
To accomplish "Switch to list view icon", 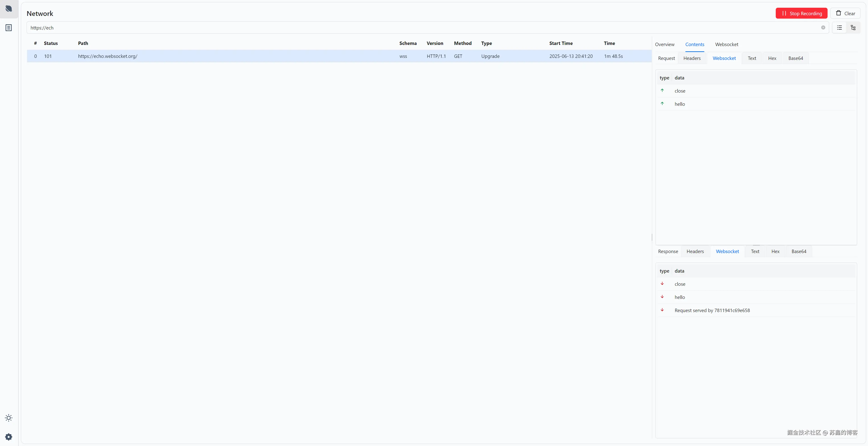I will point(839,28).
